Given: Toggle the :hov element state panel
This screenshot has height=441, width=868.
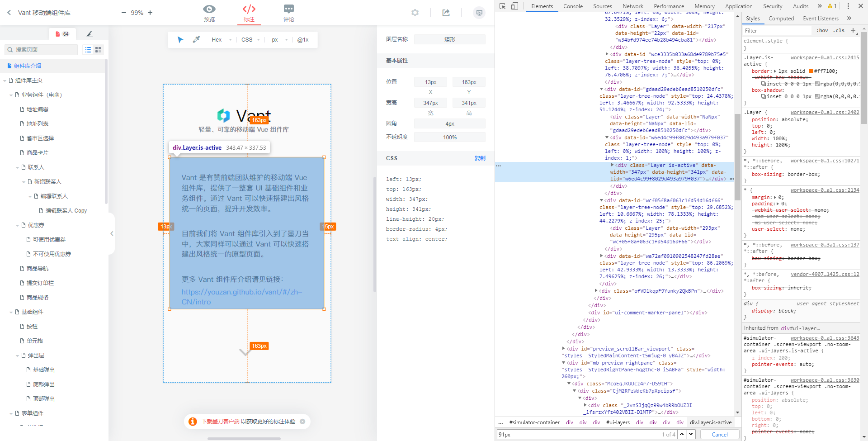Looking at the screenshot, I should pyautogui.click(x=822, y=31).
